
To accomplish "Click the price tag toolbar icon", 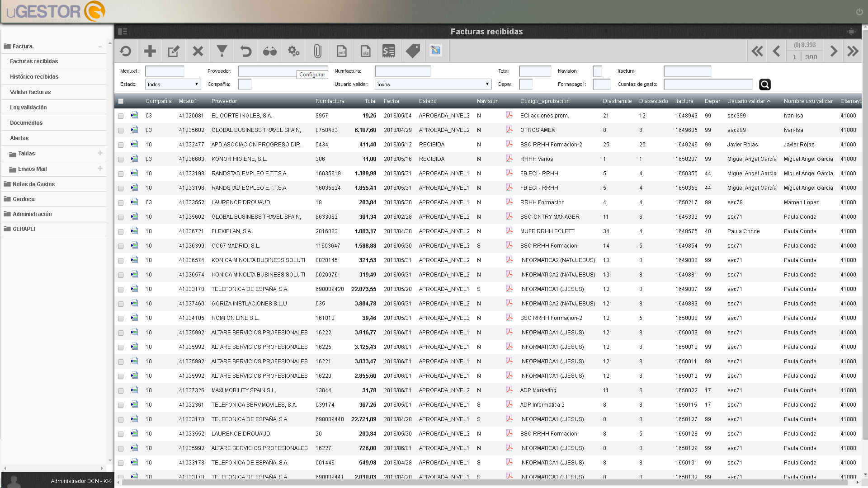I will coord(413,51).
